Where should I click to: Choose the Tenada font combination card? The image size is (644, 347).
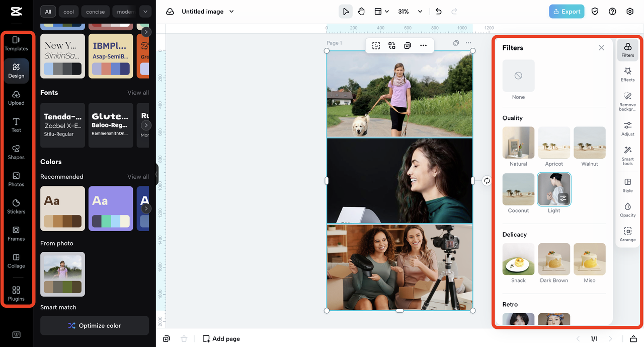63,125
